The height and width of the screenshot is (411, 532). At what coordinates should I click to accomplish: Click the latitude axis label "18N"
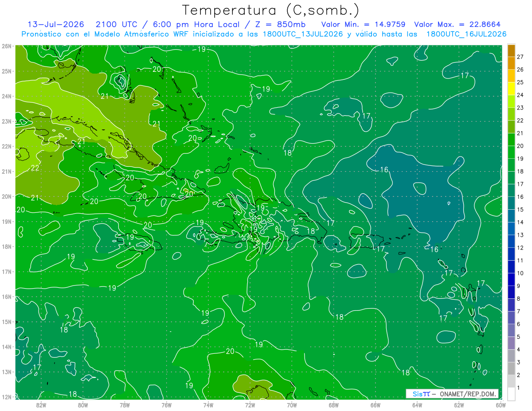point(6,247)
